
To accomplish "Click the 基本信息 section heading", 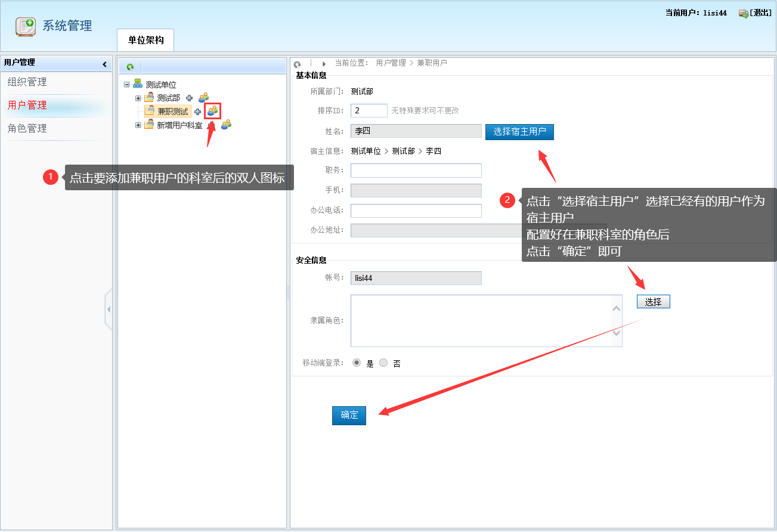I will coord(311,75).
